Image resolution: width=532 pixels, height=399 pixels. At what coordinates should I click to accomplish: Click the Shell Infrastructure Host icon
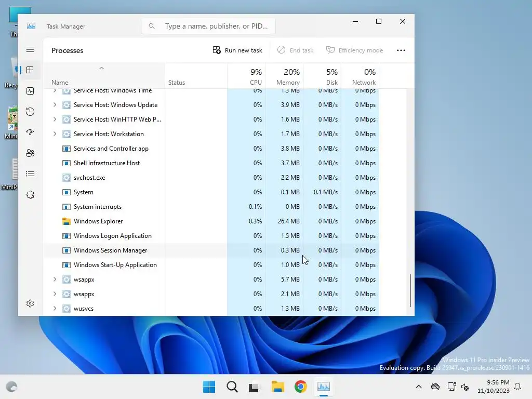[66, 163]
